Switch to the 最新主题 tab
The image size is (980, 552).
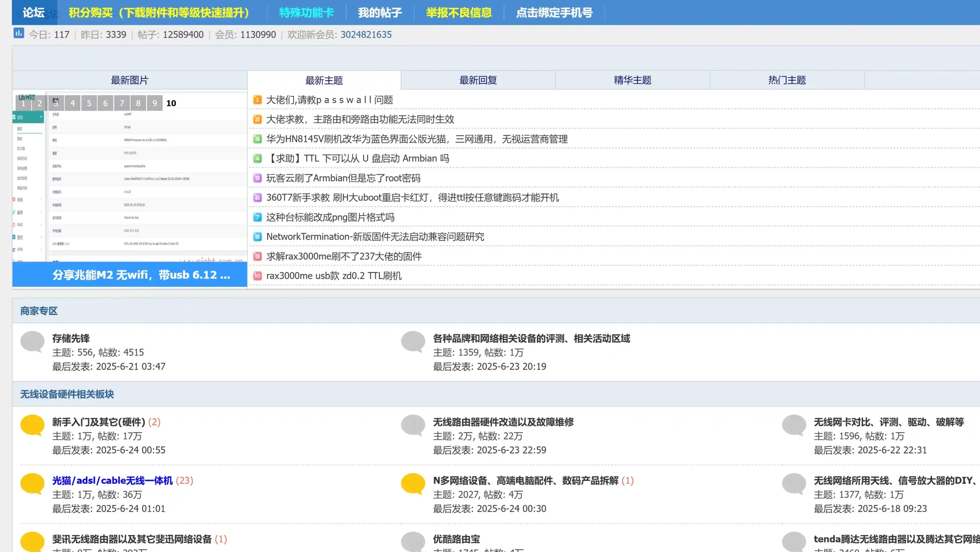324,80
